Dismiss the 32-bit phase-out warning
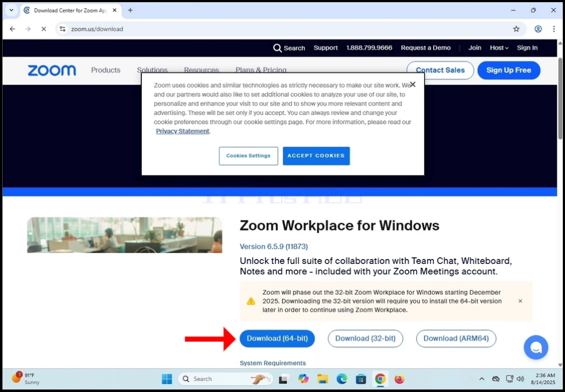Image resolution: width=565 pixels, height=392 pixels. pos(520,301)
